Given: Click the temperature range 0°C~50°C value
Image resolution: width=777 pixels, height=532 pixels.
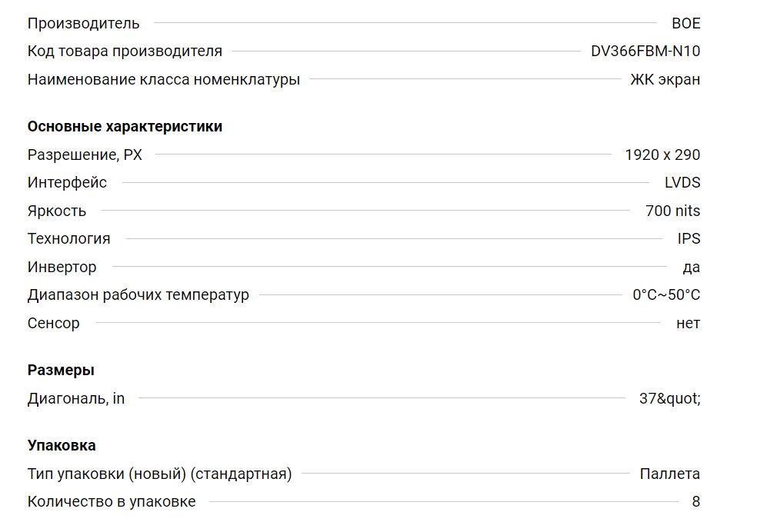Looking at the screenshot, I should coord(666,294).
